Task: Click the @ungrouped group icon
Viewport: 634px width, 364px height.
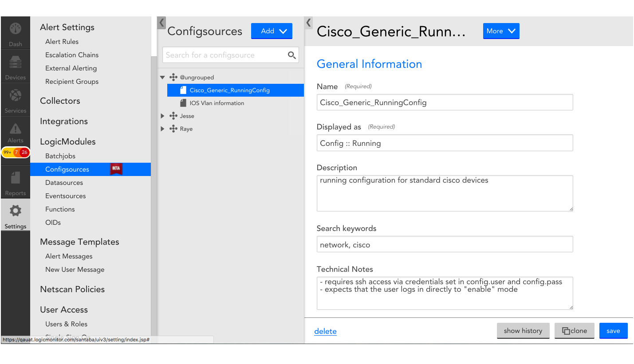Action: 173,77
